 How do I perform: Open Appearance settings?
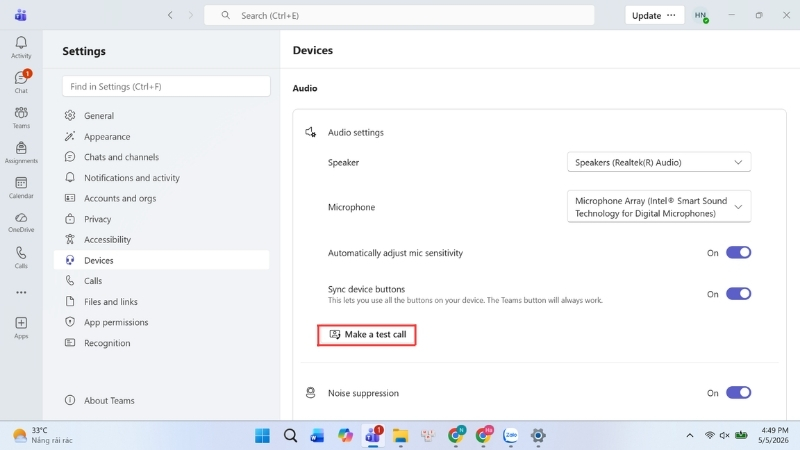click(x=161, y=136)
